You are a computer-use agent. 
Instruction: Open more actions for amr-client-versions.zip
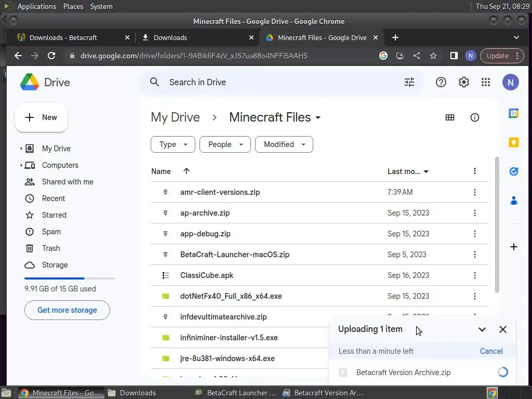point(474,192)
